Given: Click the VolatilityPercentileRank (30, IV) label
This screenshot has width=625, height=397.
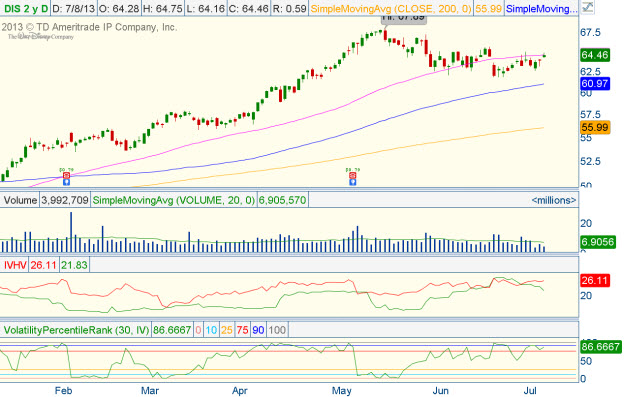Looking at the screenshot, I should [76, 330].
